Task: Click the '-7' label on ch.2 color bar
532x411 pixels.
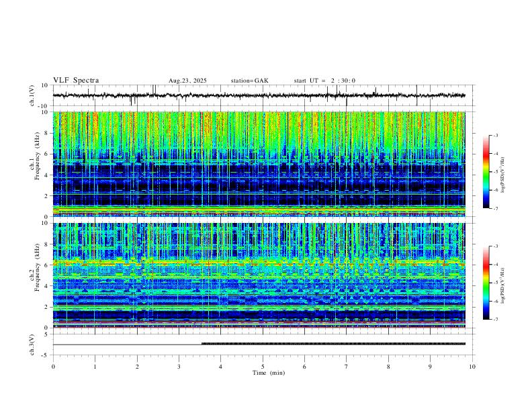Action: coord(496,320)
